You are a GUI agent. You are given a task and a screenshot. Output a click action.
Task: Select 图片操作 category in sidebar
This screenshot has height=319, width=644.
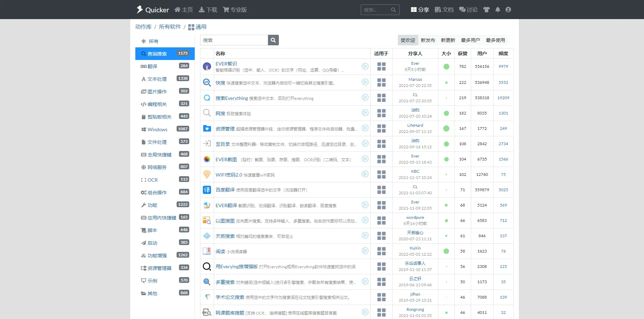coord(165,92)
